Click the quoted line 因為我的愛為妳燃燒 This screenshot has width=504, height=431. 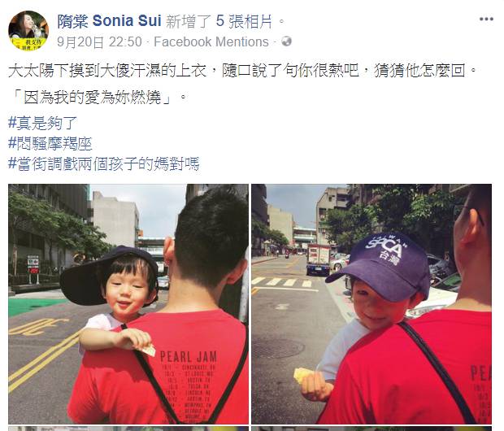coord(98,97)
